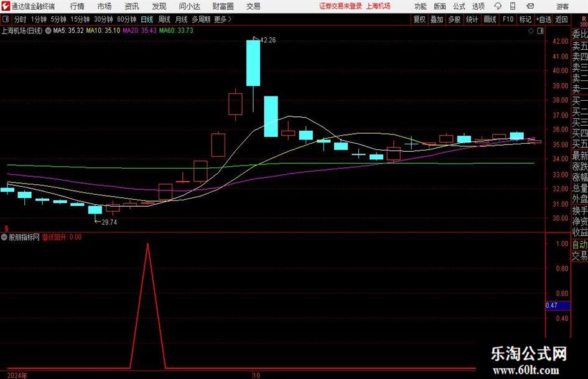The height and width of the screenshot is (379, 588).
Task: Open the 公式 menu
Action: 459,6
